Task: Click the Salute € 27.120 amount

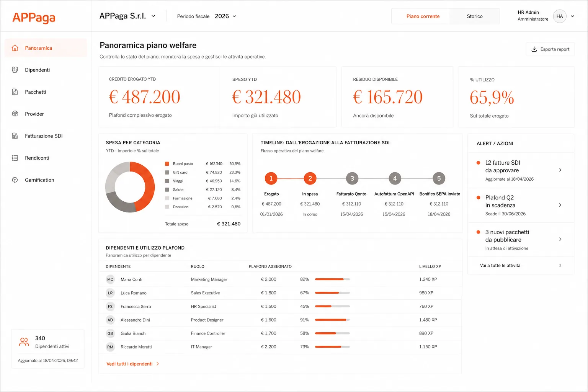Action: pyautogui.click(x=214, y=189)
